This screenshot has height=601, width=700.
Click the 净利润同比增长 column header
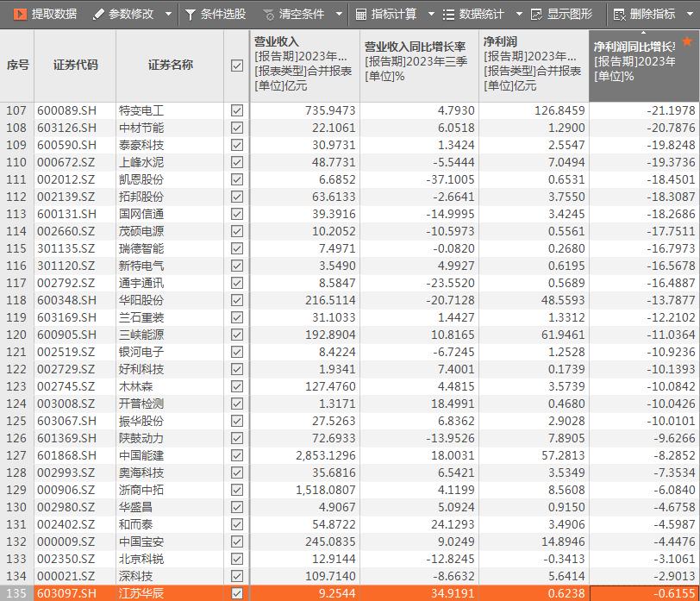coord(644,66)
